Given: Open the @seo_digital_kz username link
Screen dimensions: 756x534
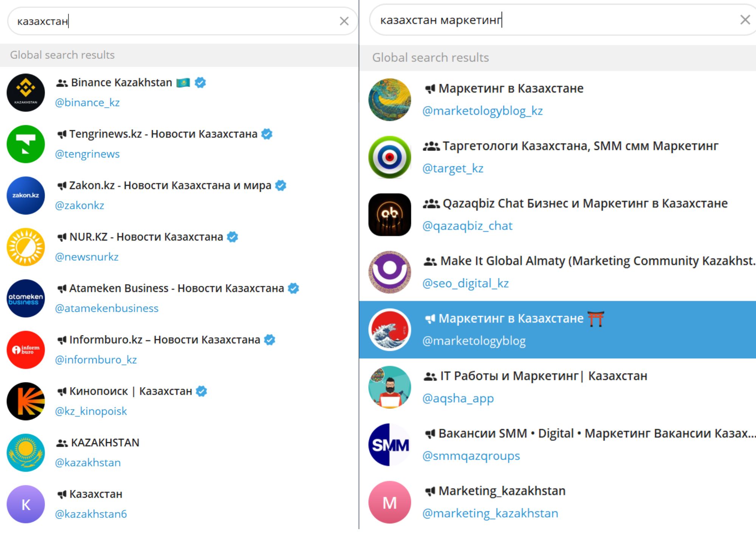Looking at the screenshot, I should coord(465,283).
